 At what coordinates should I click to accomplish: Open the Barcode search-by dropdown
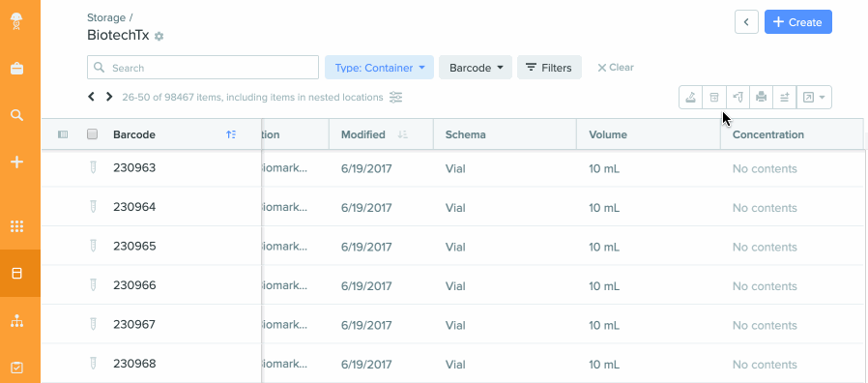point(476,68)
